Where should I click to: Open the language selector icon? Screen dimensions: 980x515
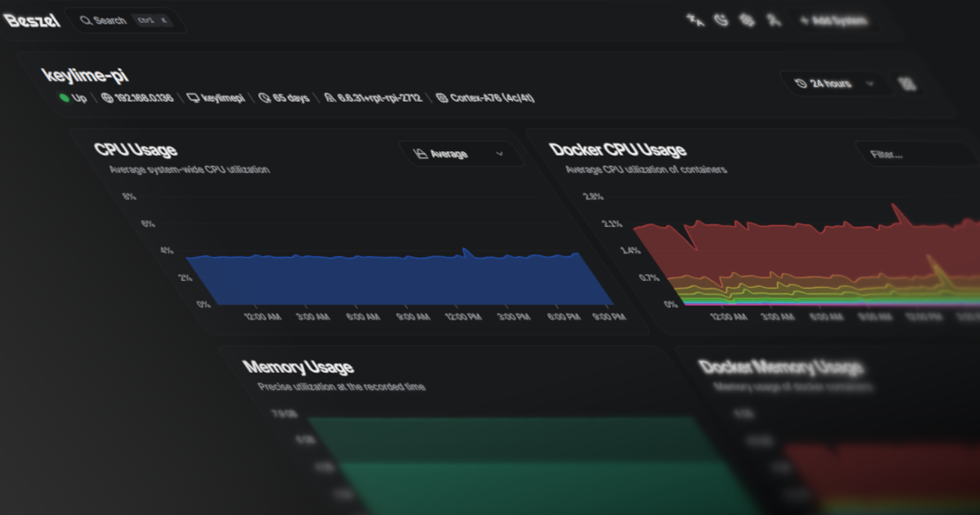click(x=696, y=20)
